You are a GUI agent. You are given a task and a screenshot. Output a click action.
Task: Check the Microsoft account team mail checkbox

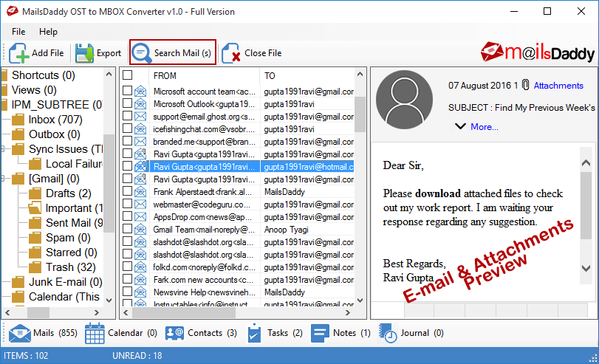127,91
